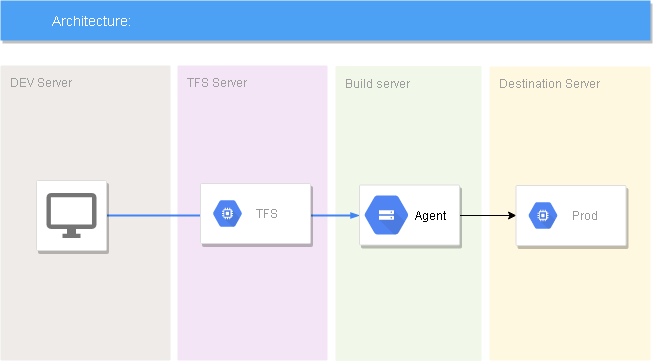This screenshot has height=362, width=653.
Task: Click the Architecture title banner
Action: pos(326,21)
